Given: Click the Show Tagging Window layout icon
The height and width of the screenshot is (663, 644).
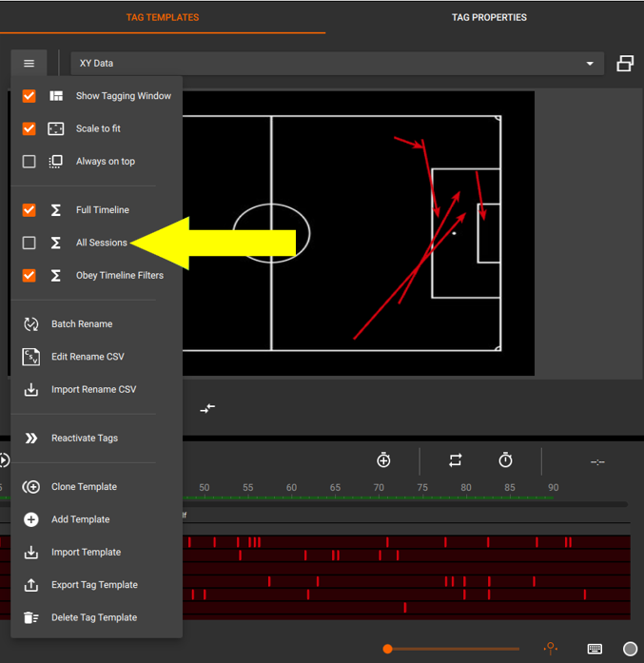Looking at the screenshot, I should [56, 96].
